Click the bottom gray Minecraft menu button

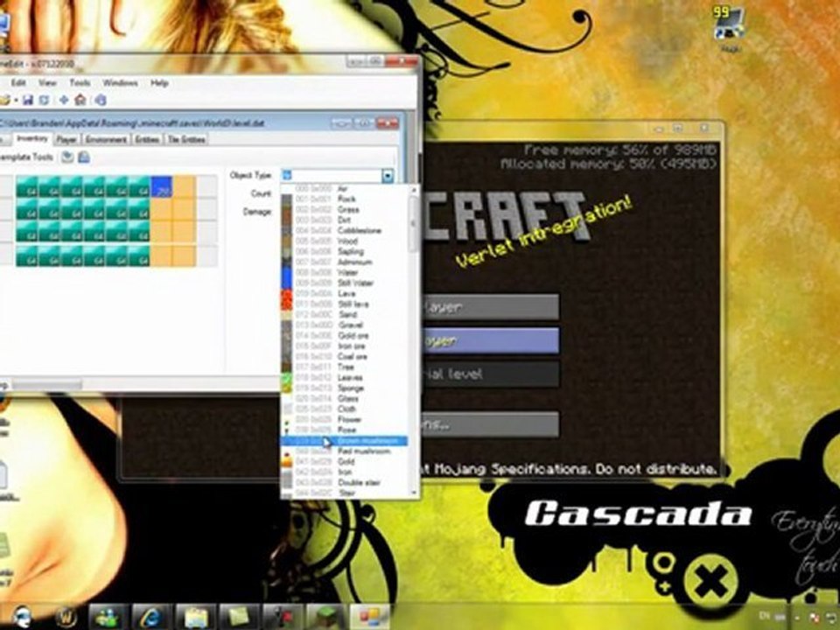[x=491, y=425]
